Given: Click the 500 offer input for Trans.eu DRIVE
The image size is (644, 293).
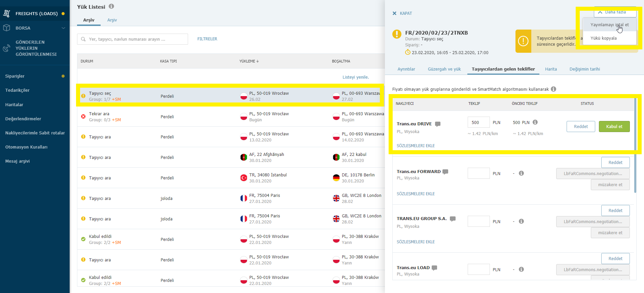Looking at the screenshot, I should [x=478, y=122].
